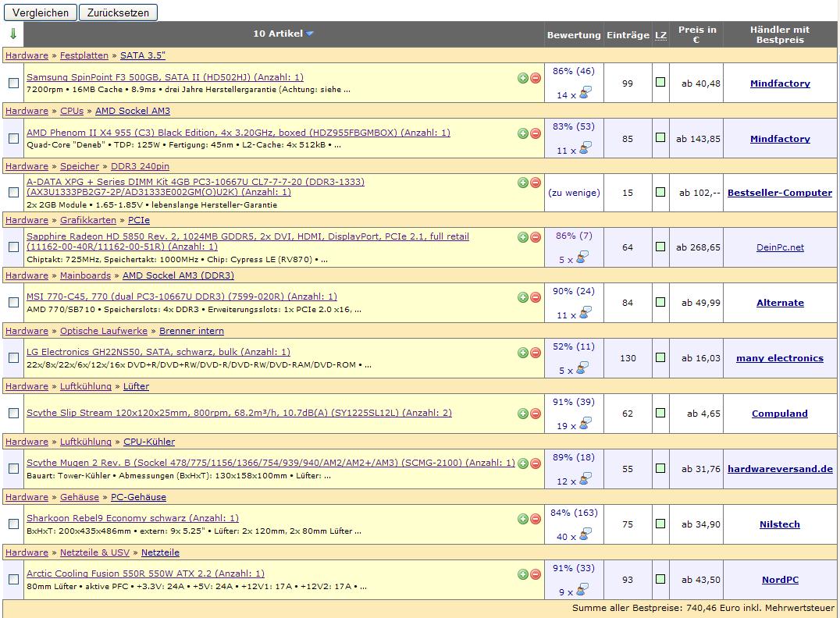The height and width of the screenshot is (618, 840).
Task: Increase quantity of Samsung SpinPoint F3 with plus icon
Action: click(523, 78)
